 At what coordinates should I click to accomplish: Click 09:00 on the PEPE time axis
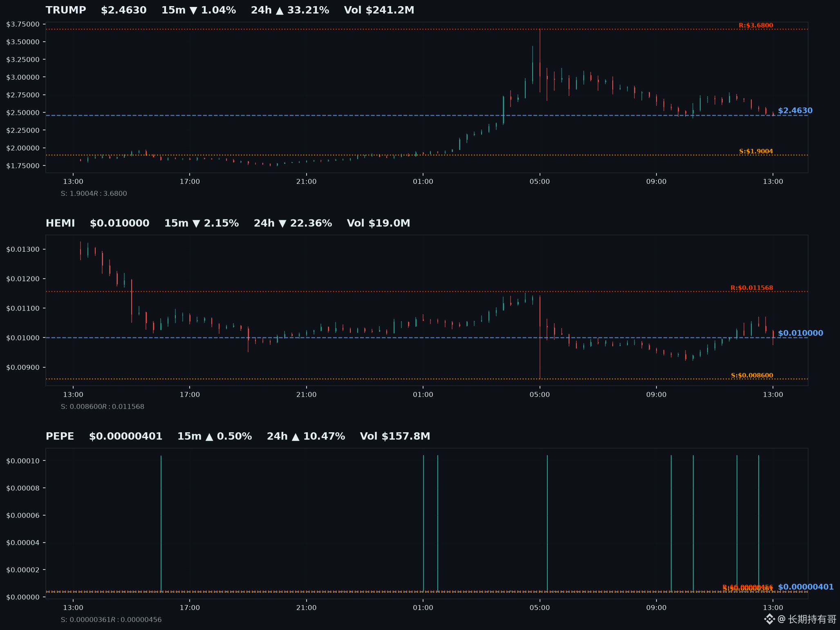tap(656, 608)
